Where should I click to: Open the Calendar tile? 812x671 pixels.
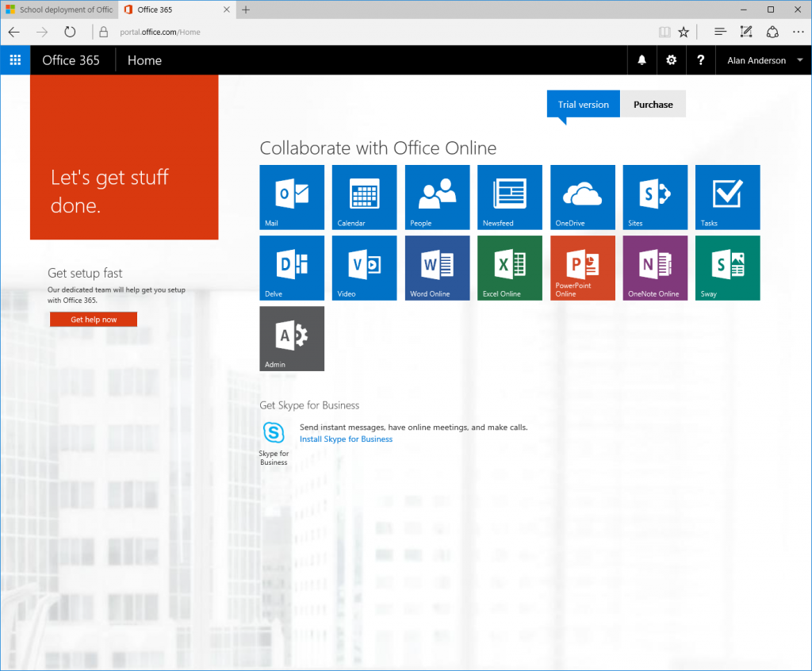[364, 197]
